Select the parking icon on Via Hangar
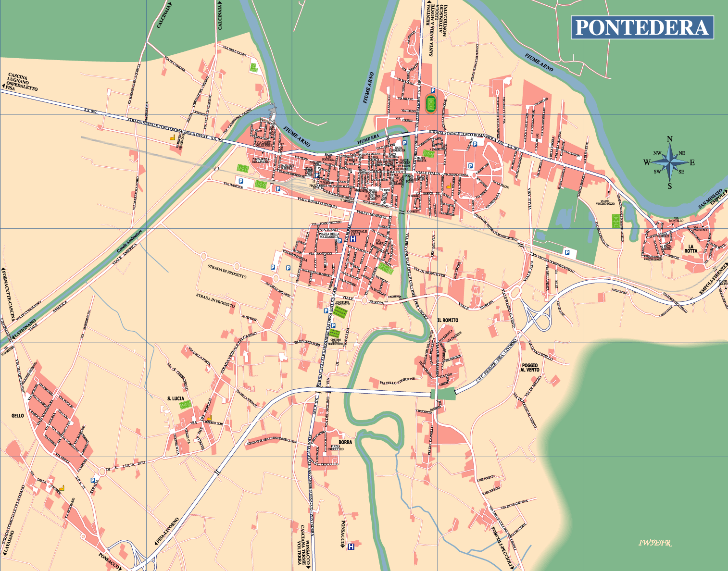Image resolution: width=728 pixels, height=571 pixels. point(242,182)
